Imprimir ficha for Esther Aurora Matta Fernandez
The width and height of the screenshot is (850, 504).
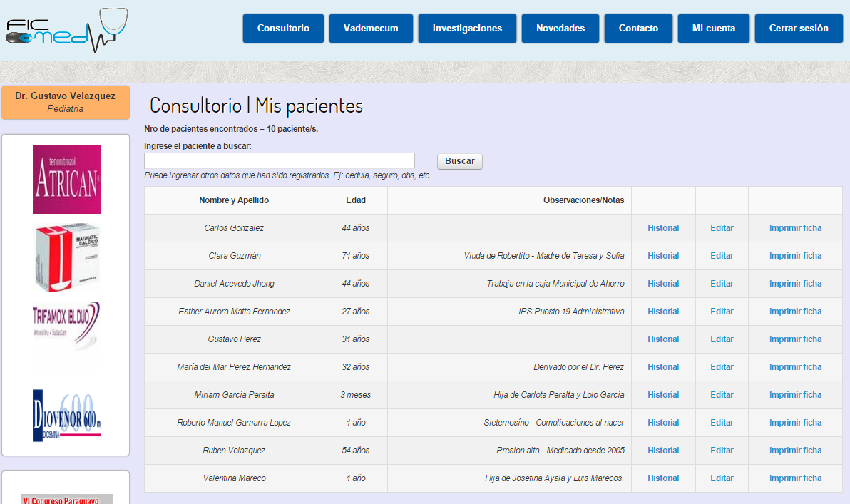pos(794,311)
